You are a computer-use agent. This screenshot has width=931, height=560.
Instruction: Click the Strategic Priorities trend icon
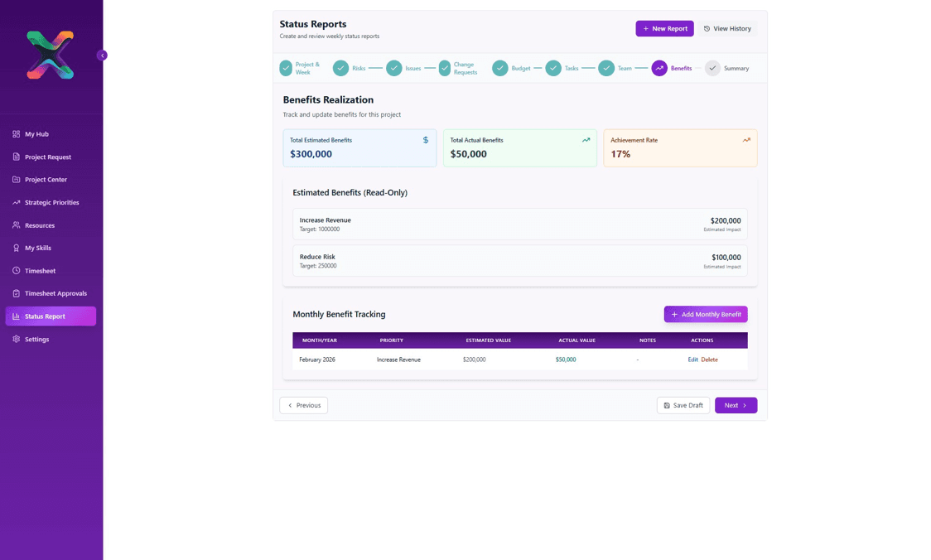click(16, 202)
